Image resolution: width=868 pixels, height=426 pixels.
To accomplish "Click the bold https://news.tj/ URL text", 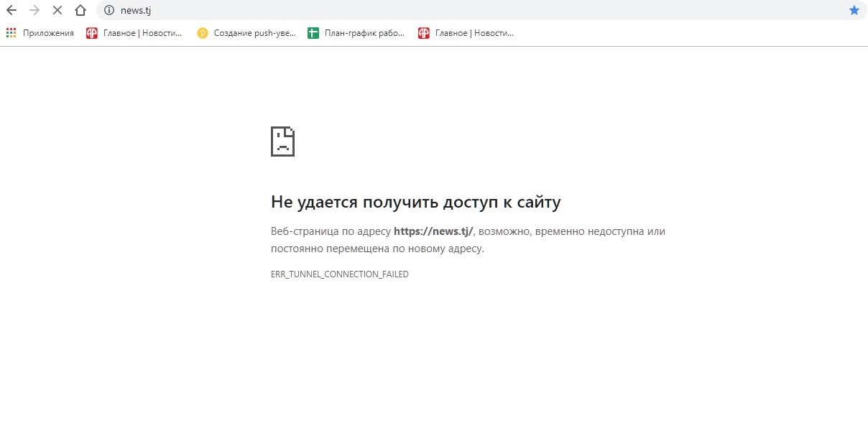I will tap(433, 231).
